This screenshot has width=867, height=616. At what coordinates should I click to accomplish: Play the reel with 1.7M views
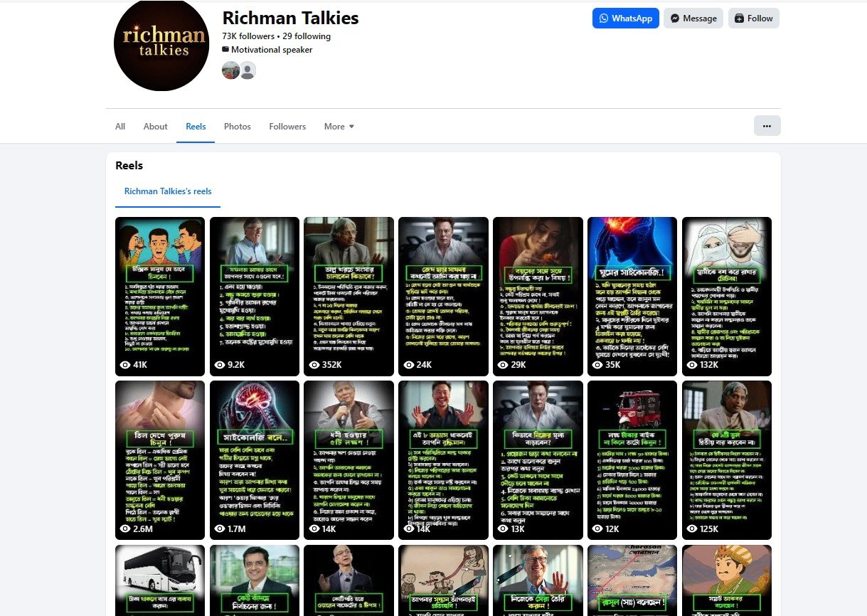point(255,460)
